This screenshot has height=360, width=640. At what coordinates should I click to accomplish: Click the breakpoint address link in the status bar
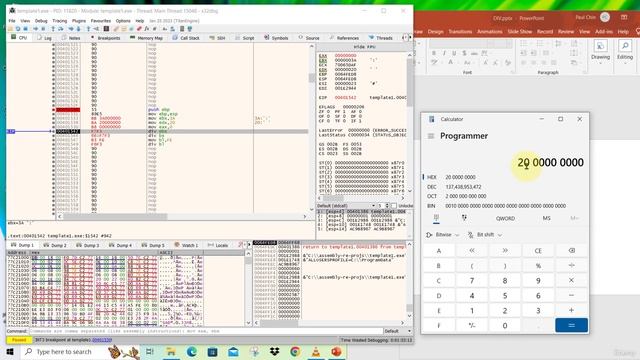(102, 340)
